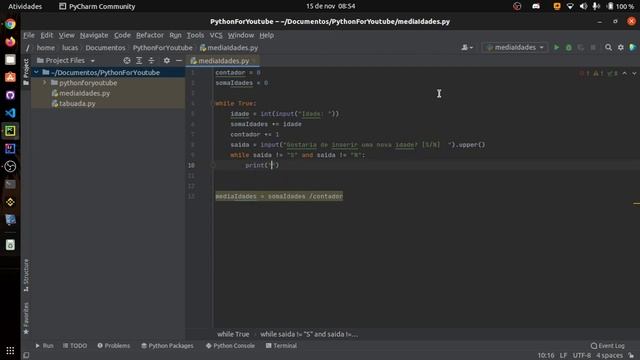Toggle the Favorites side tool window tab

tap(26, 318)
